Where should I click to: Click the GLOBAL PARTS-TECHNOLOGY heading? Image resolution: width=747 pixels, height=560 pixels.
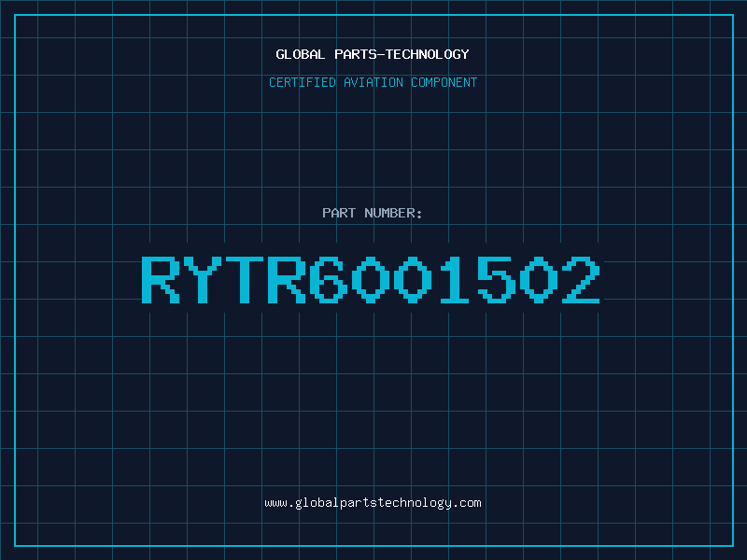(x=373, y=54)
